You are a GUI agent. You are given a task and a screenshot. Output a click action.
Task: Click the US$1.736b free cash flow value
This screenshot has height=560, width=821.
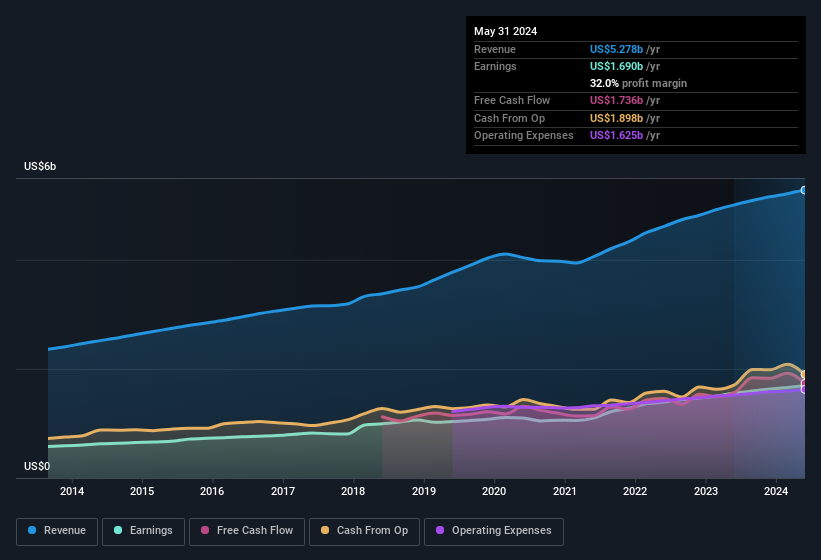(616, 100)
